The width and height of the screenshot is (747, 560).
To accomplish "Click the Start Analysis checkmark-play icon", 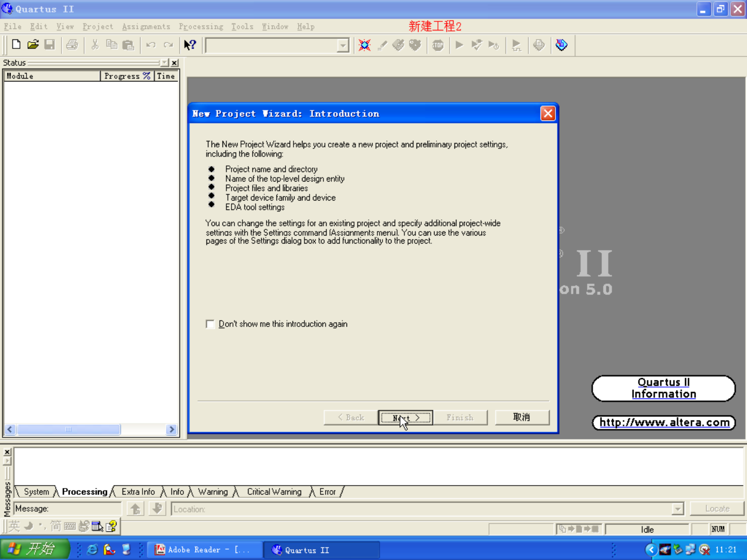I will (x=476, y=45).
